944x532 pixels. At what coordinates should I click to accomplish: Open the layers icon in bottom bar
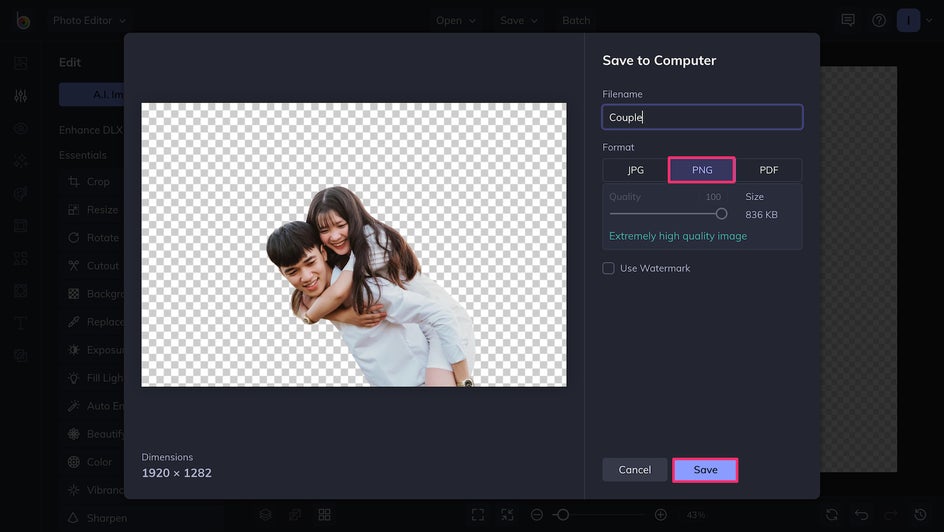265,515
